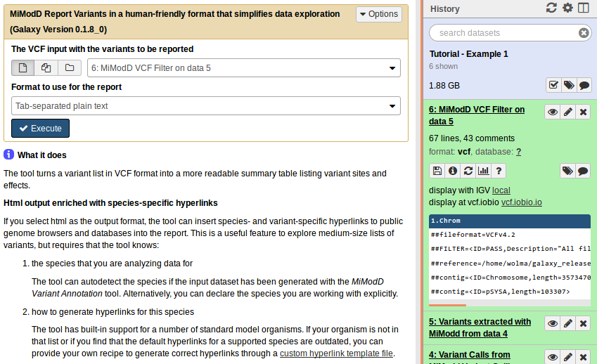Rerun the job for dataset 6

pyautogui.click(x=468, y=171)
